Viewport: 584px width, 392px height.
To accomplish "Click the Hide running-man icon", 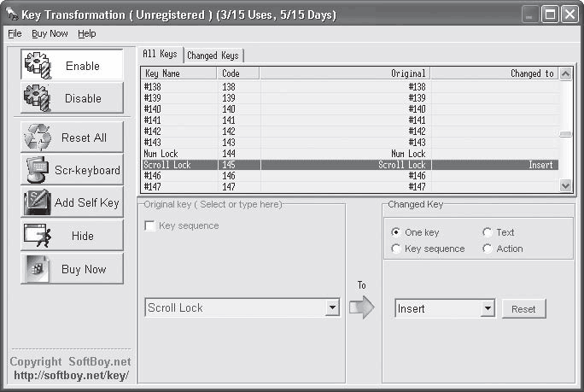I will 38,236.
